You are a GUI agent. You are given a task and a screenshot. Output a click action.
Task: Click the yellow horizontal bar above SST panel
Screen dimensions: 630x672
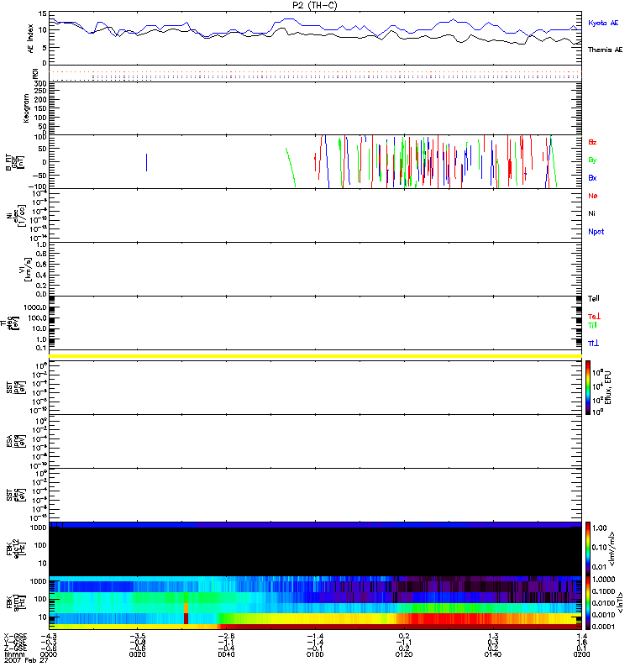[316, 356]
